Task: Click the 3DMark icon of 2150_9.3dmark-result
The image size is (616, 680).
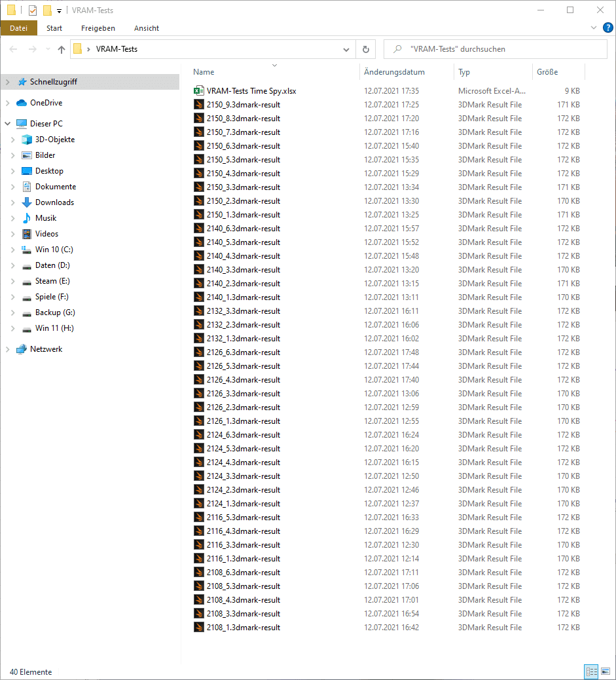Action: tap(198, 105)
